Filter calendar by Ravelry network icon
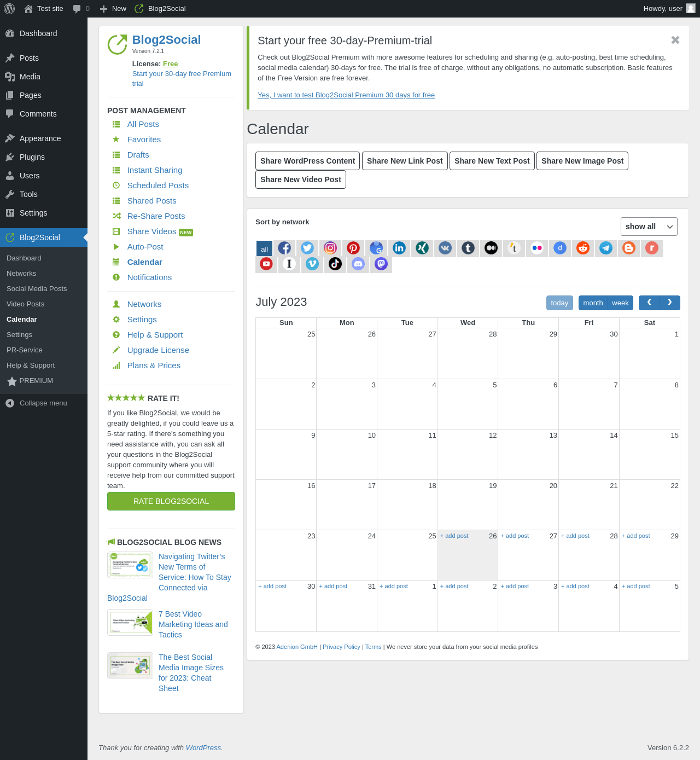 pos(652,248)
